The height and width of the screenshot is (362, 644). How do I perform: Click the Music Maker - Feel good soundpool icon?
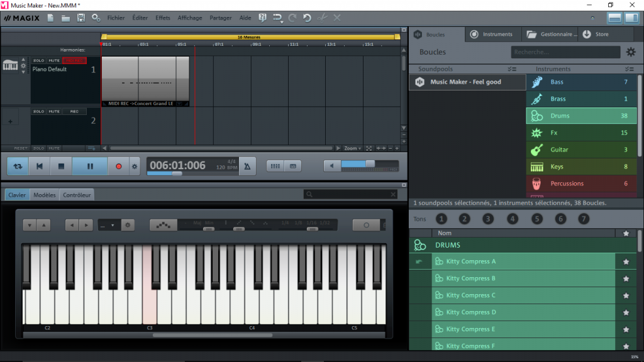click(x=419, y=82)
